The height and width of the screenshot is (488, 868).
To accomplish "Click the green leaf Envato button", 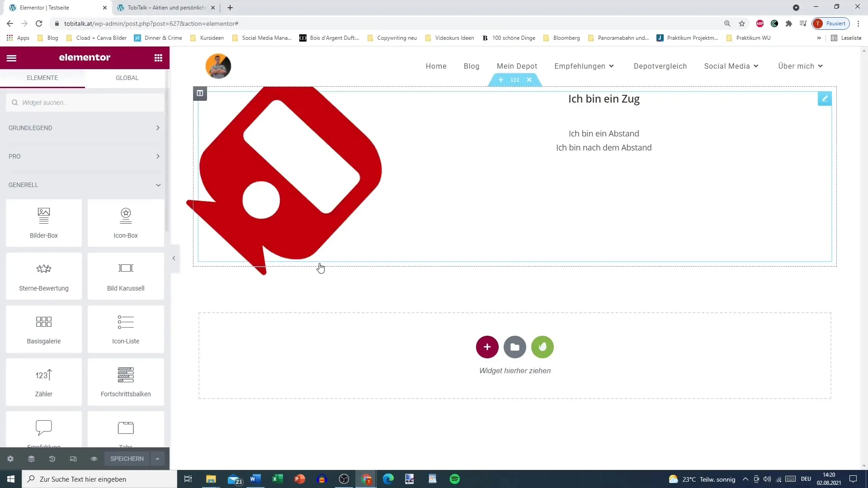I will 542,347.
